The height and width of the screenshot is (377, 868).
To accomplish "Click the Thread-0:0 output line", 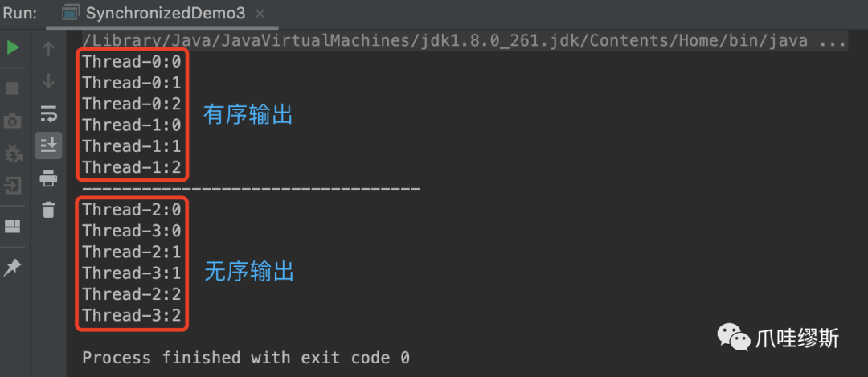I will [132, 61].
